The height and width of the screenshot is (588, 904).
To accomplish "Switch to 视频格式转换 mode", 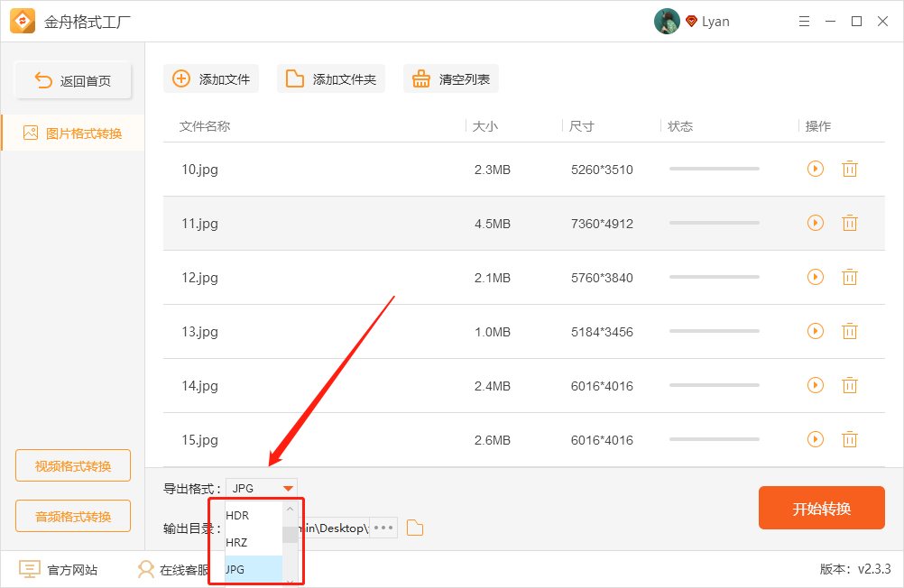I will pos(73,465).
